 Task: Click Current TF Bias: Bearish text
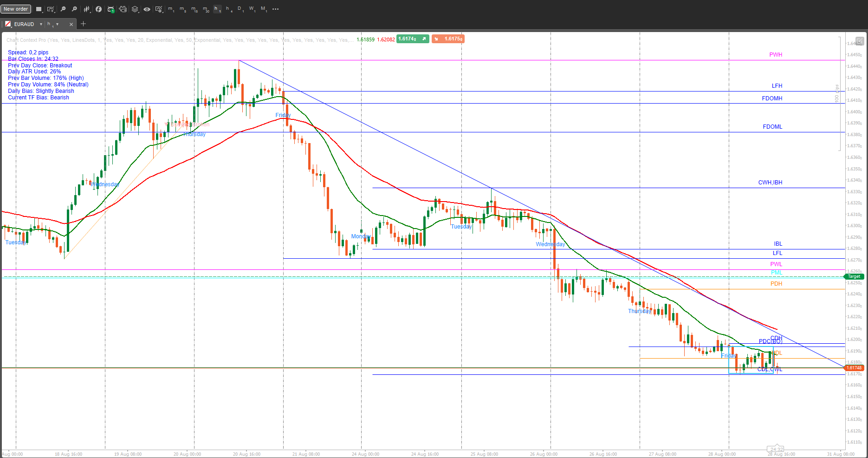click(38, 98)
